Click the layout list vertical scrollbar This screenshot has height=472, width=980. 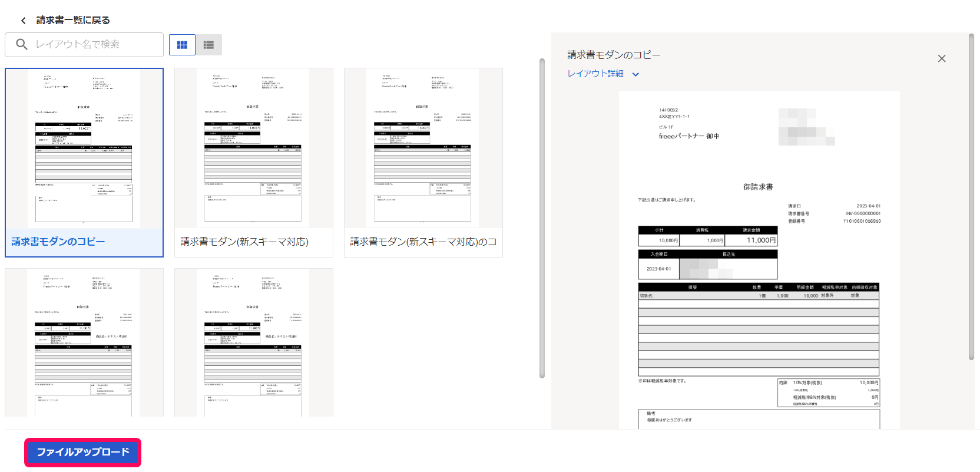point(542,218)
